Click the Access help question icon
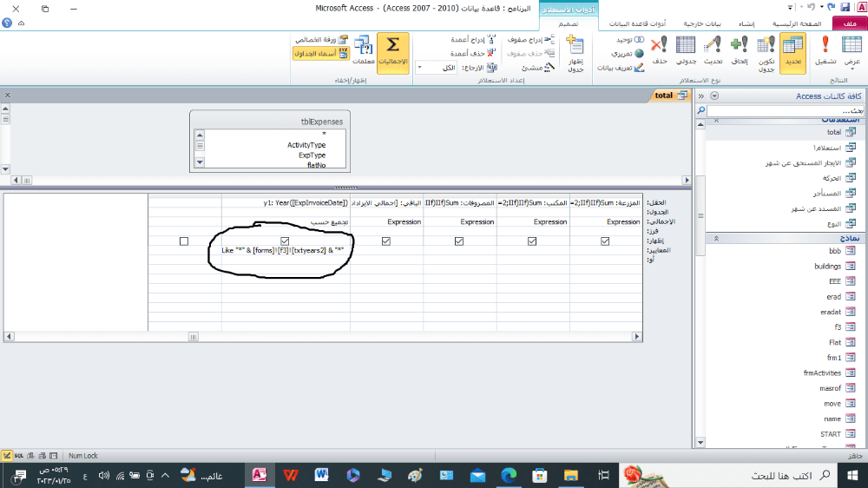868x488 pixels. click(x=7, y=23)
